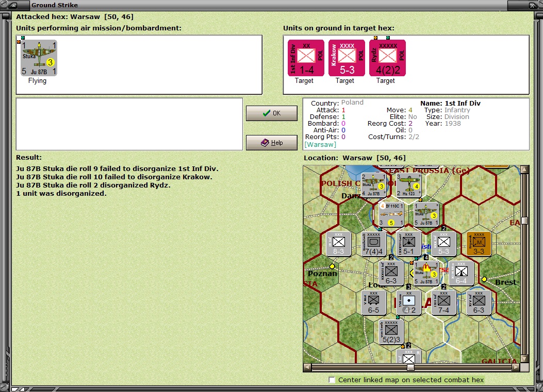Click the 6-4 mountain unit counter on map
The height and width of the screenshot is (392, 543).
click(x=462, y=273)
